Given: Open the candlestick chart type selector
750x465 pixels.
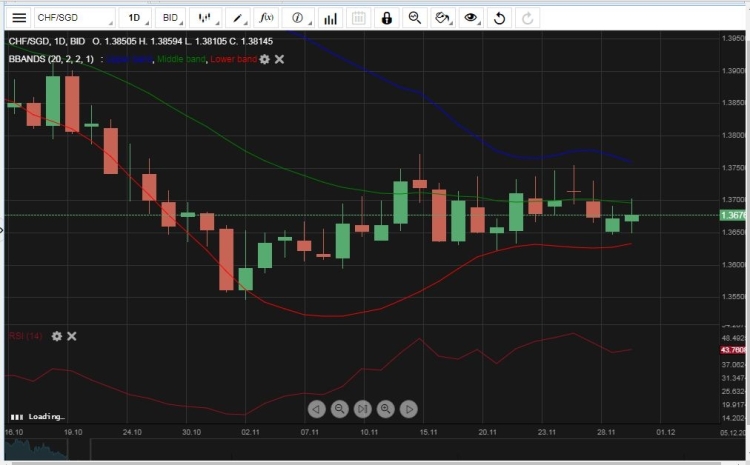Looking at the screenshot, I should (205, 18).
